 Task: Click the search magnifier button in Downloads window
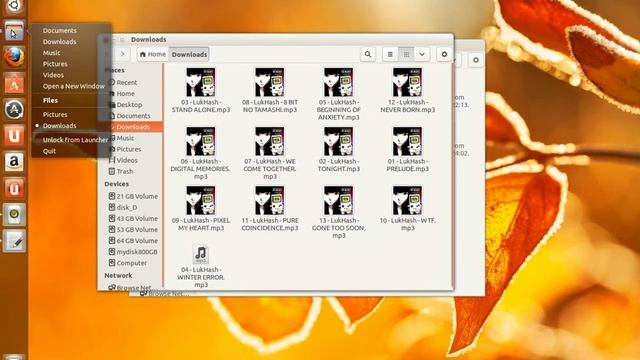[368, 54]
